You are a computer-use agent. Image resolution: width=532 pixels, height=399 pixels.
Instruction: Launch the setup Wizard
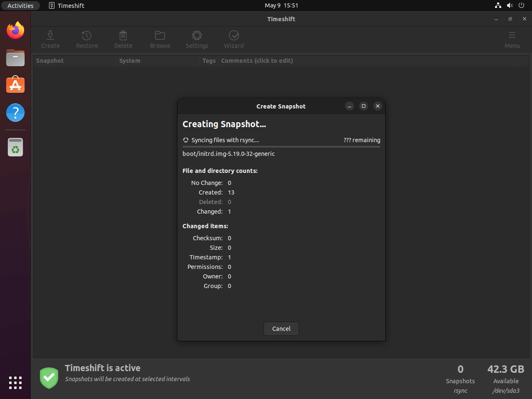point(234,39)
